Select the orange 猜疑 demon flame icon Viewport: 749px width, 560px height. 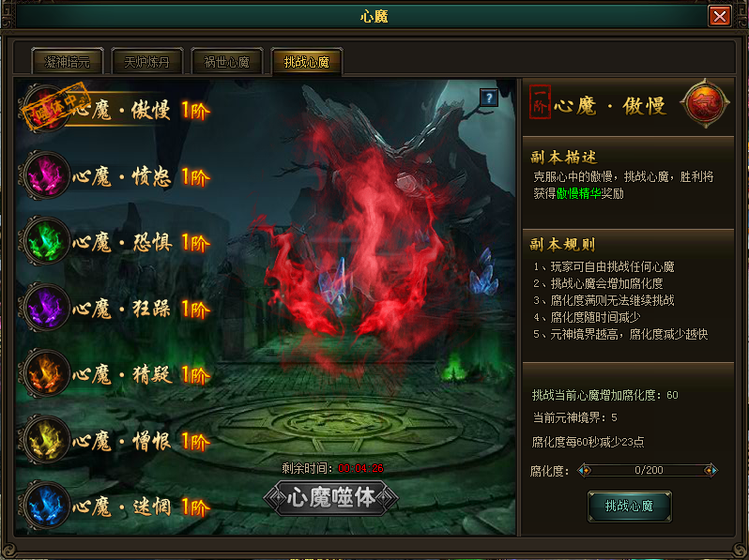click(46, 374)
